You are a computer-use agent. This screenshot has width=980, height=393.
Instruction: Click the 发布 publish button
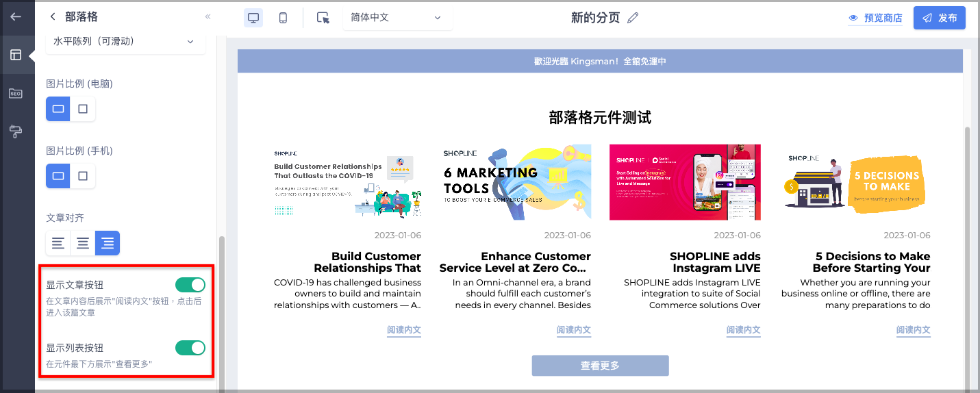[x=940, y=18]
